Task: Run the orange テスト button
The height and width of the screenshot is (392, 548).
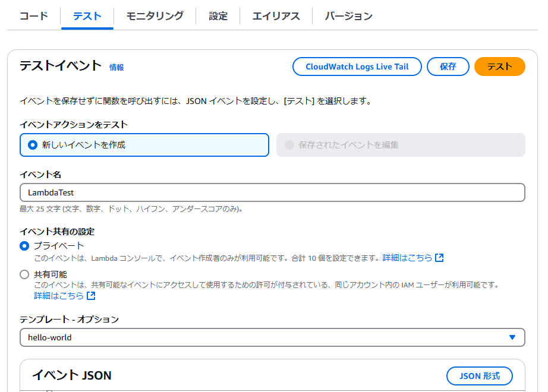Action: [x=499, y=67]
